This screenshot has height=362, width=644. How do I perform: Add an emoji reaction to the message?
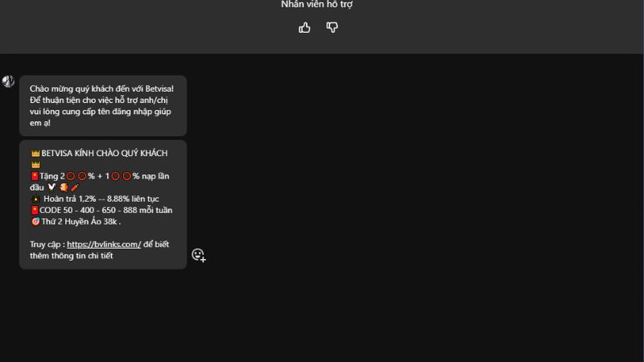199,255
